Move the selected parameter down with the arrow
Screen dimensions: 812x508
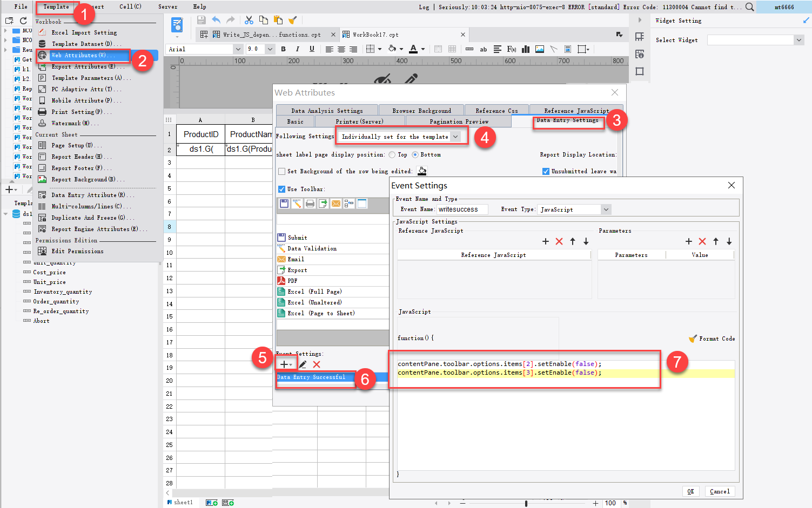[729, 241]
